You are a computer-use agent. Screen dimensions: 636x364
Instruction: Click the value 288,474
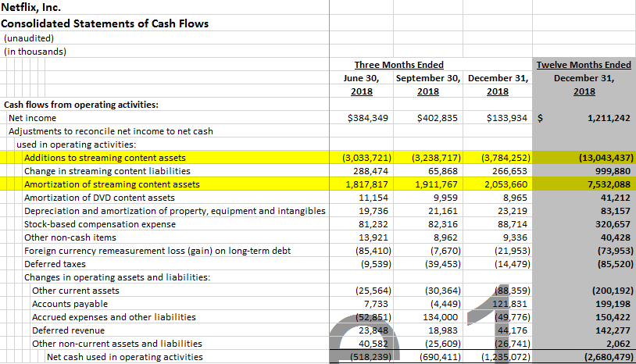(370, 171)
